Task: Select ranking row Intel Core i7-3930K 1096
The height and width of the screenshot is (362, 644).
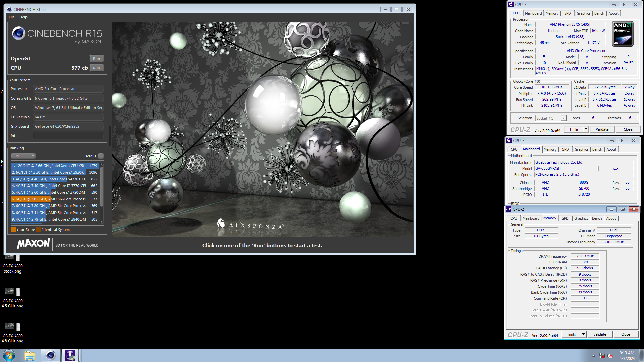Action: 55,172
